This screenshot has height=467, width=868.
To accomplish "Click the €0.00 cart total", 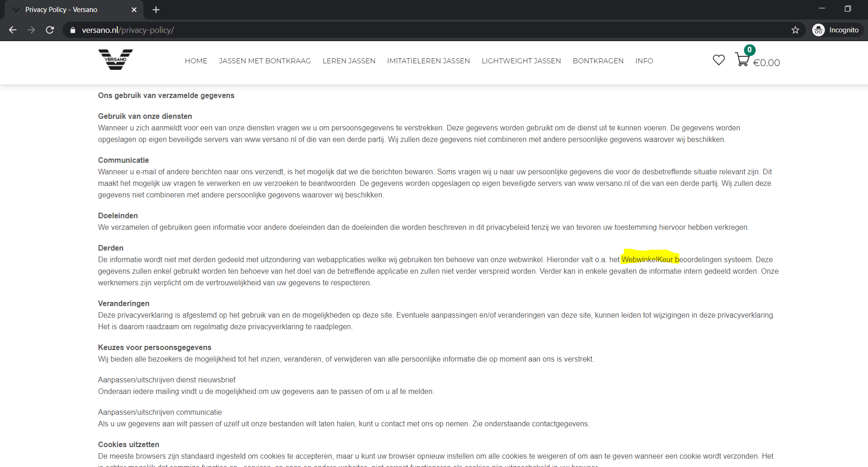I will 766,63.
